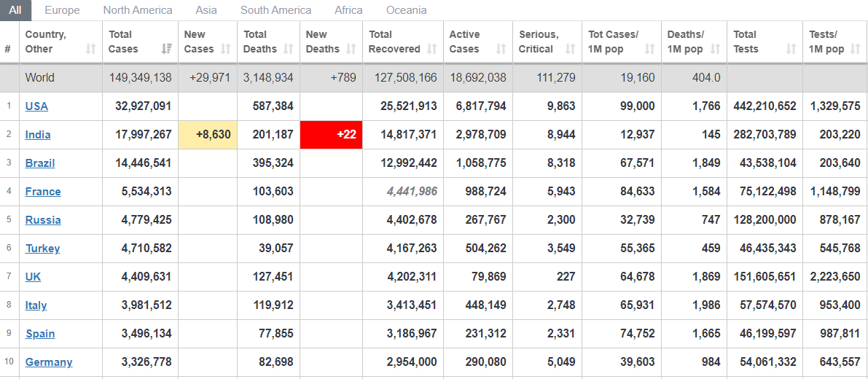Click sort icon beside New Cases header
Screen dimensions: 868x379
(x=226, y=50)
